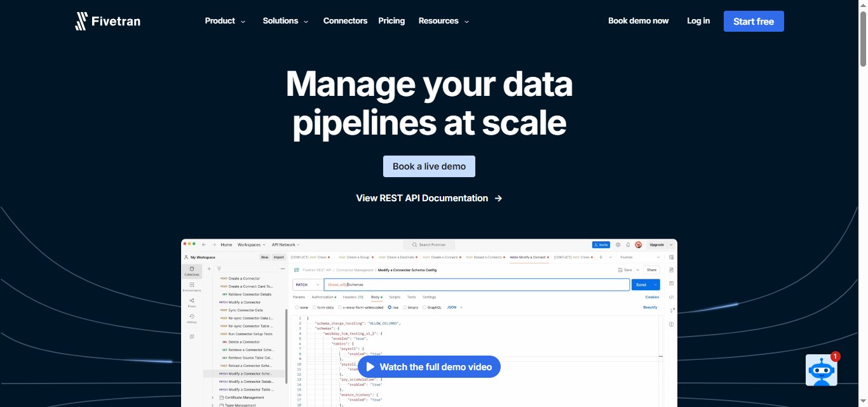The height and width of the screenshot is (407, 868).
Task: Expand the Solutions menu
Action: pyautogui.click(x=285, y=21)
